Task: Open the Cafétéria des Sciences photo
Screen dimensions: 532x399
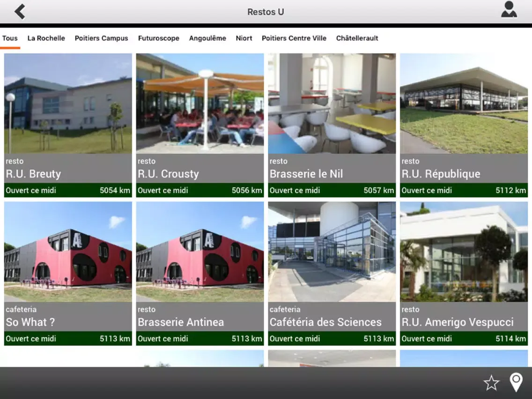Action: 332,252
